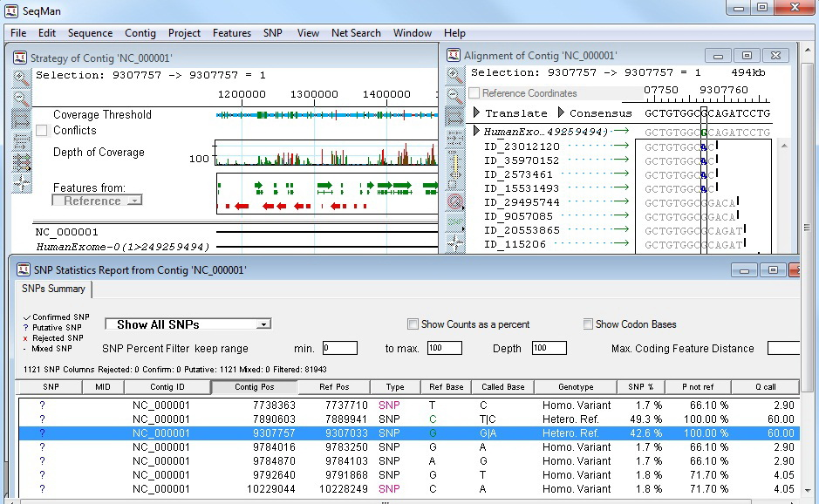Screen dimensions: 819x504
Task: Click the zoom in magnifier in Alignment window
Action: 455,76
